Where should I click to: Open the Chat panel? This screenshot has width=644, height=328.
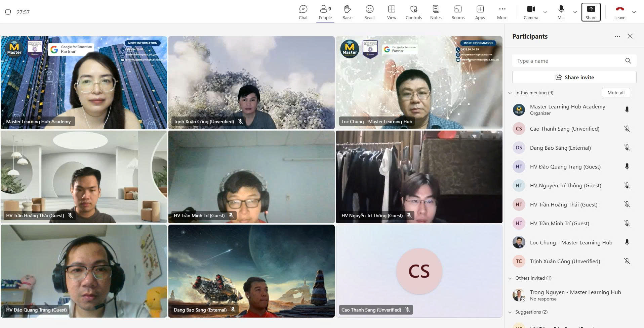point(303,12)
